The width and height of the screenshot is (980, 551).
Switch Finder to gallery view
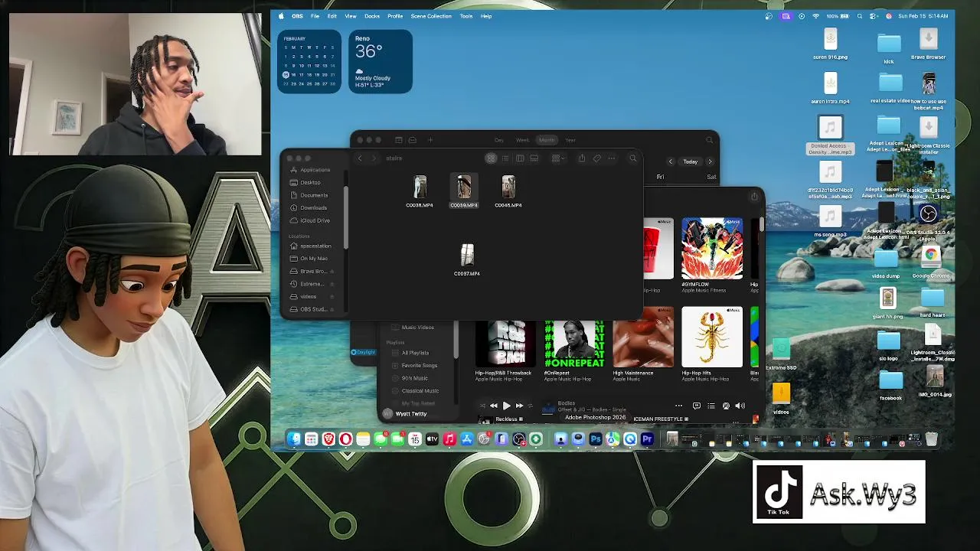tap(534, 158)
